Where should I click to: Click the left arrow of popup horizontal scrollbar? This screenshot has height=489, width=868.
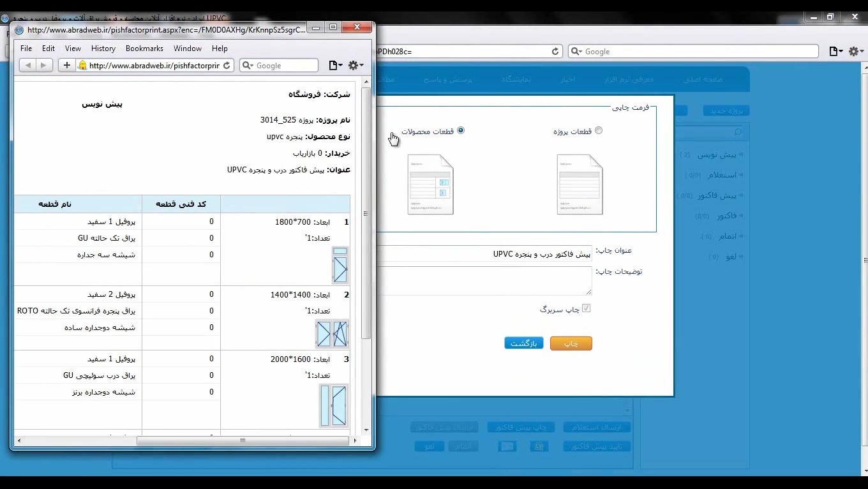(x=19, y=440)
